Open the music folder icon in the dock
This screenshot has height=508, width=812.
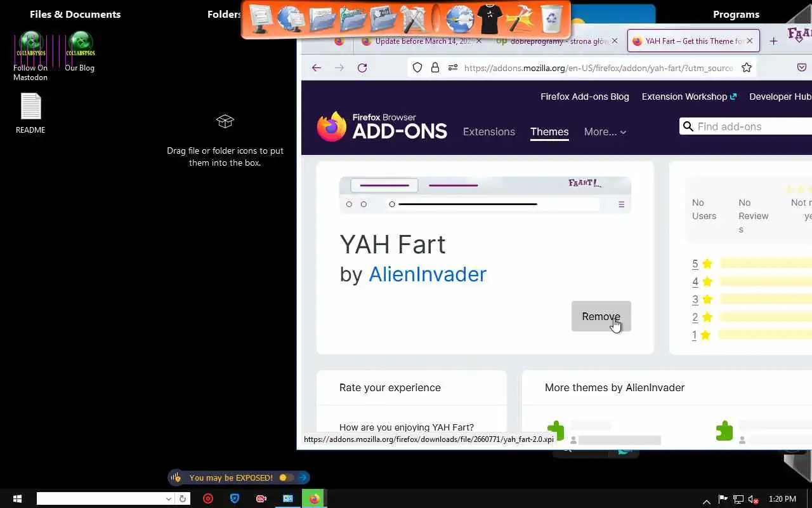coord(353,19)
